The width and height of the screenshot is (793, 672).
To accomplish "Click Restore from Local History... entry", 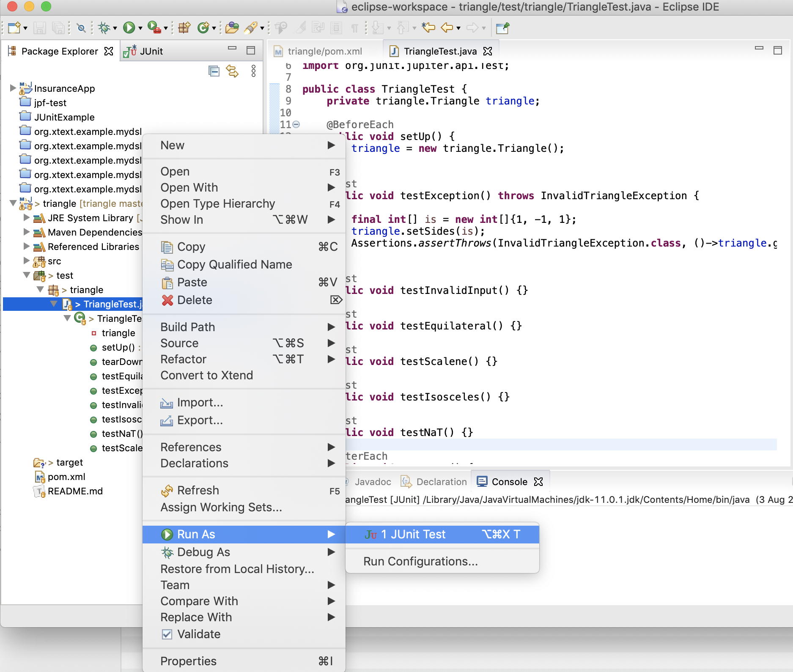I will 244,569.
